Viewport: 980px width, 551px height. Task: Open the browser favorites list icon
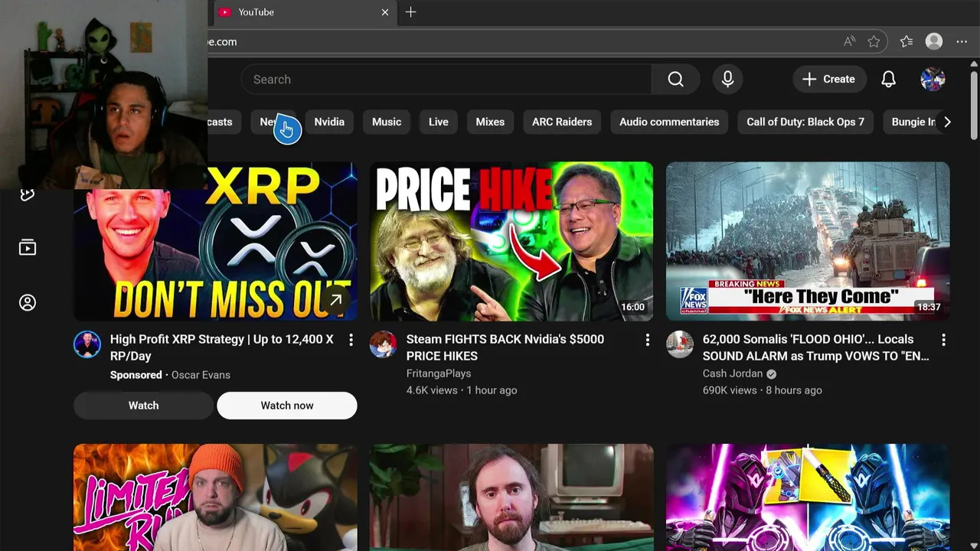(x=906, y=42)
